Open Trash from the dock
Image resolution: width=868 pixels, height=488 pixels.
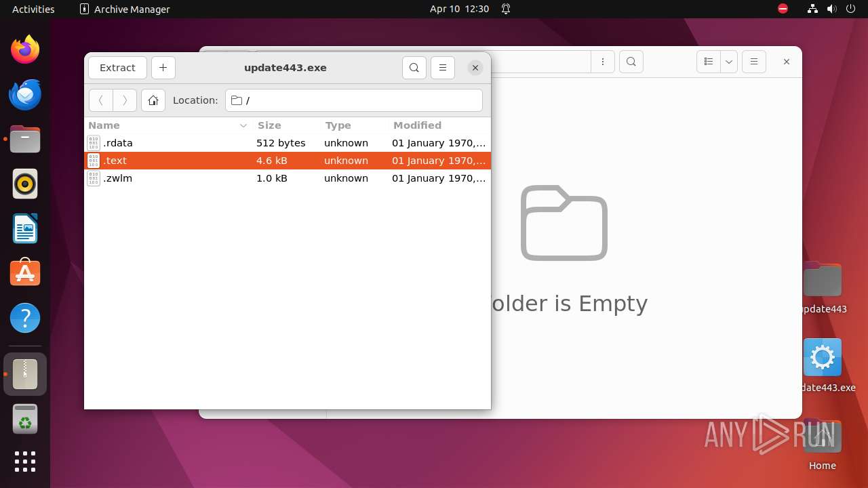pyautogui.click(x=25, y=419)
